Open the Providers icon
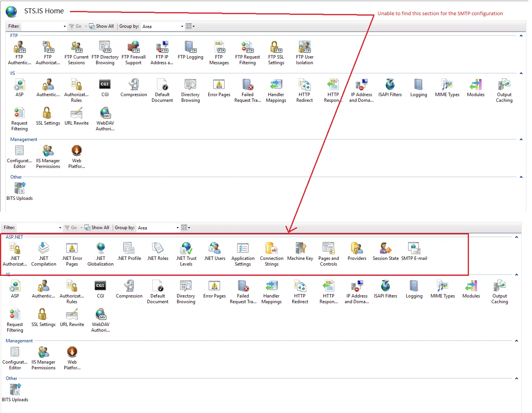The height and width of the screenshot is (413, 532). 357,248
